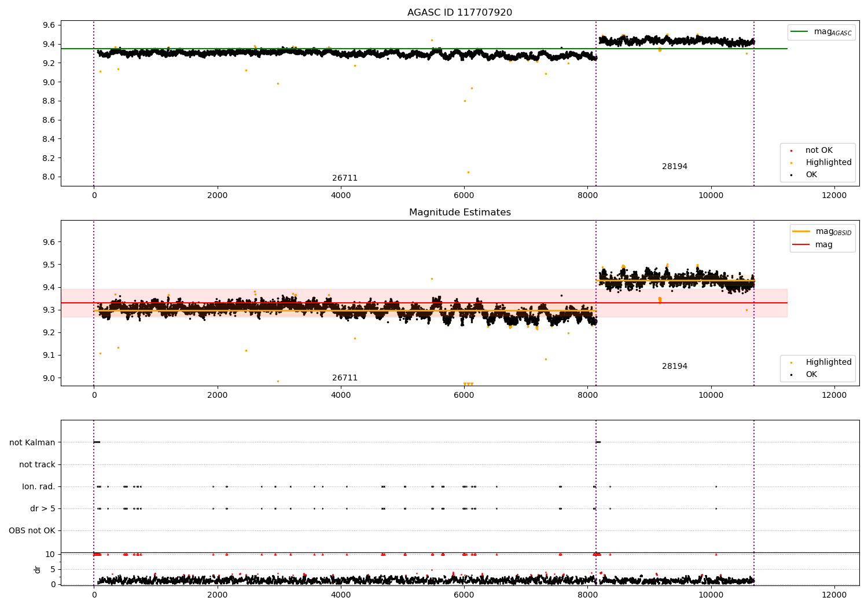Click the orange triangle markers at bottom of middle plot

coord(468,384)
